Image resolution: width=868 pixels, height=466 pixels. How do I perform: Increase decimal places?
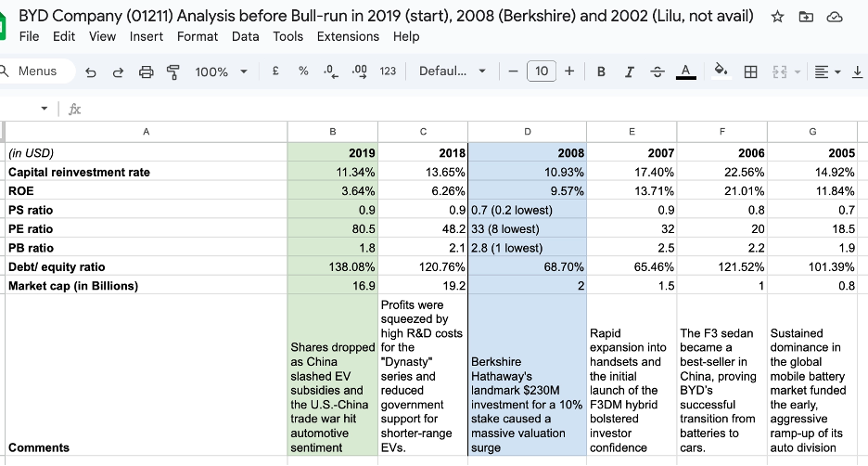coord(359,71)
